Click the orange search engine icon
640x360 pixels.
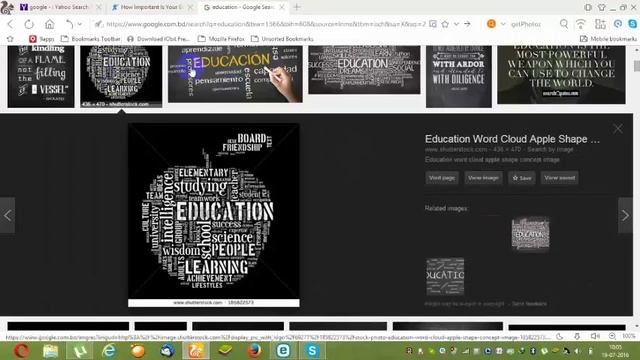point(491,24)
